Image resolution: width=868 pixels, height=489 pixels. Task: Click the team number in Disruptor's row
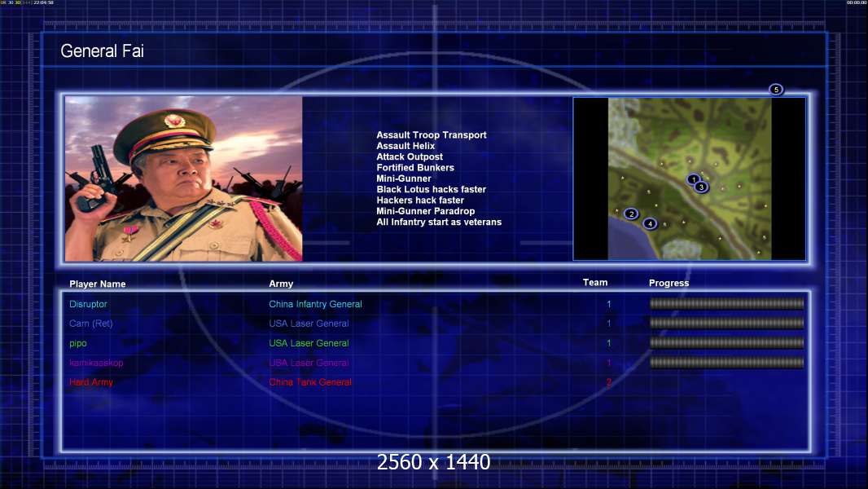pyautogui.click(x=609, y=304)
